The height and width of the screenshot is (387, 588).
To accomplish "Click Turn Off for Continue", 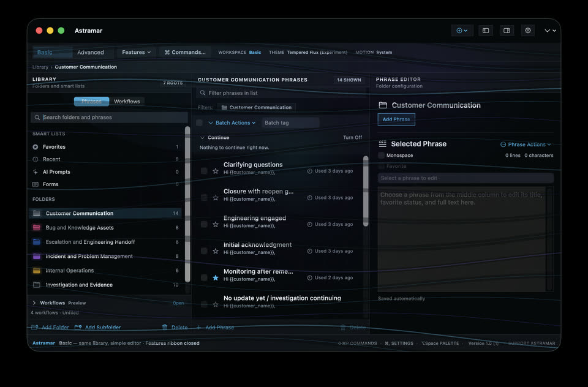I will click(x=353, y=138).
